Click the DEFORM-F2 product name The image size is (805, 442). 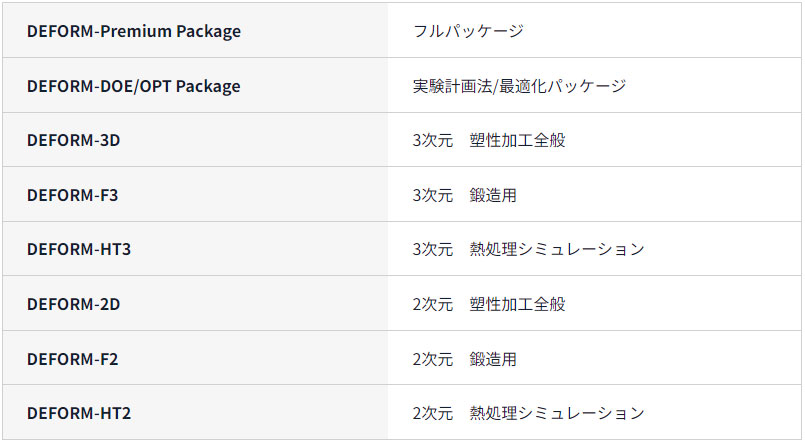coord(73,359)
